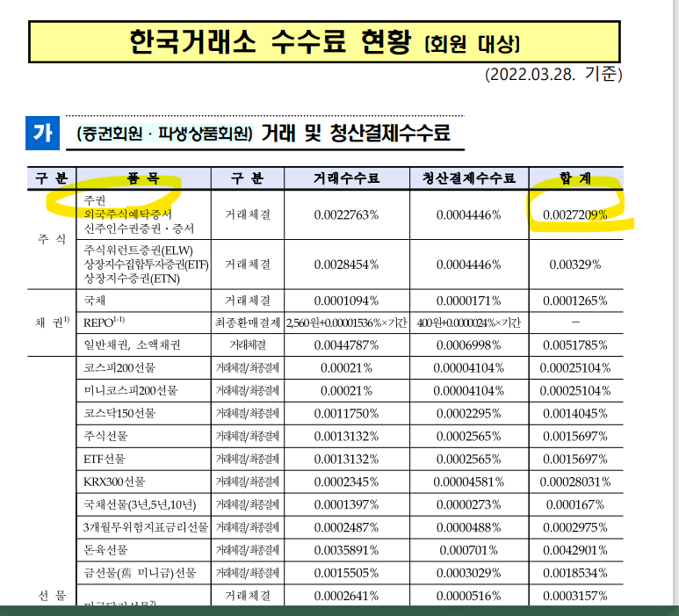Click the '합 계' column header

[x=575, y=178]
